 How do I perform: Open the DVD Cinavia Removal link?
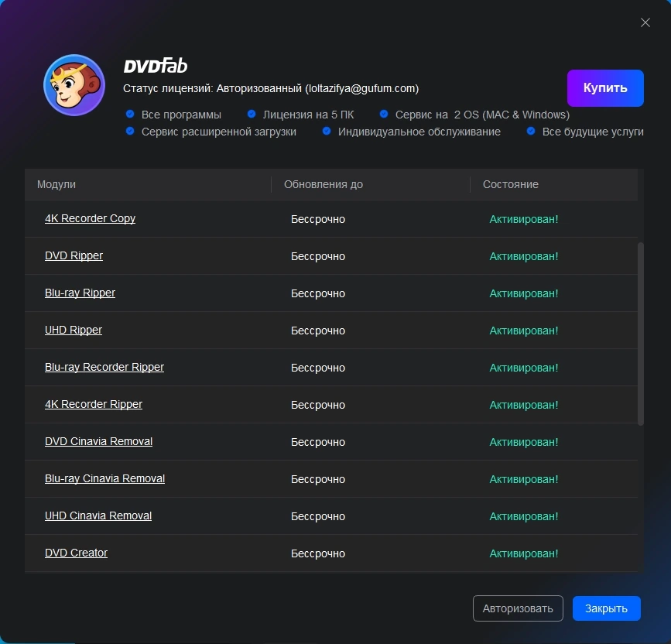pos(98,442)
